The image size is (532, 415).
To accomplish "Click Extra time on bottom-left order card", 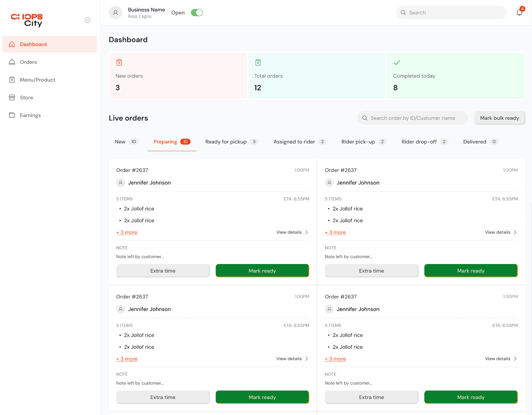I will point(163,397).
